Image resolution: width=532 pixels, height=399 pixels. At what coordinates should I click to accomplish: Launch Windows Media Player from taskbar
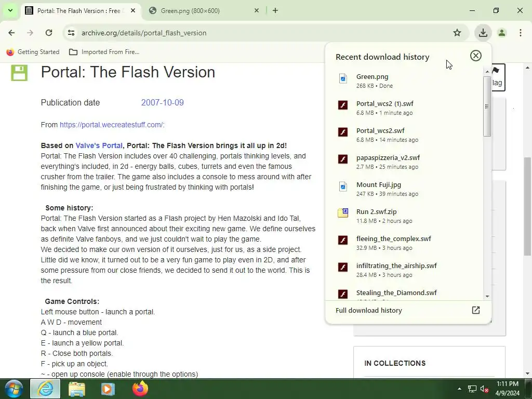click(108, 389)
